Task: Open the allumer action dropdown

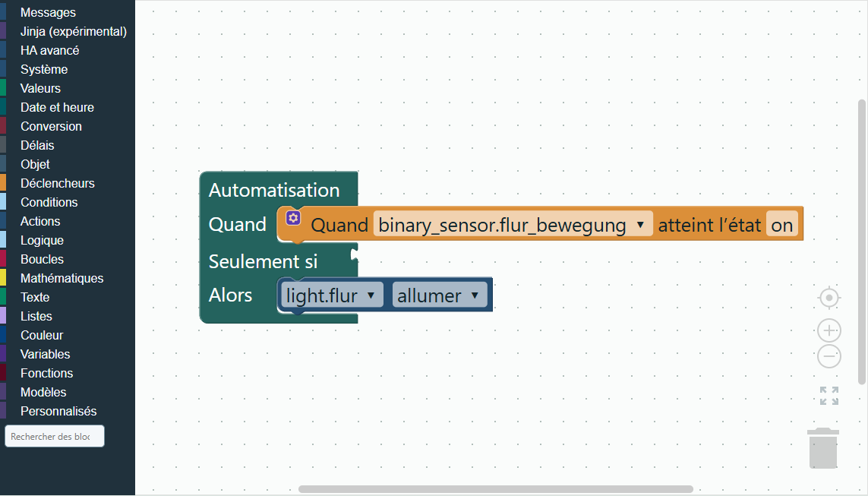Action: [x=440, y=295]
